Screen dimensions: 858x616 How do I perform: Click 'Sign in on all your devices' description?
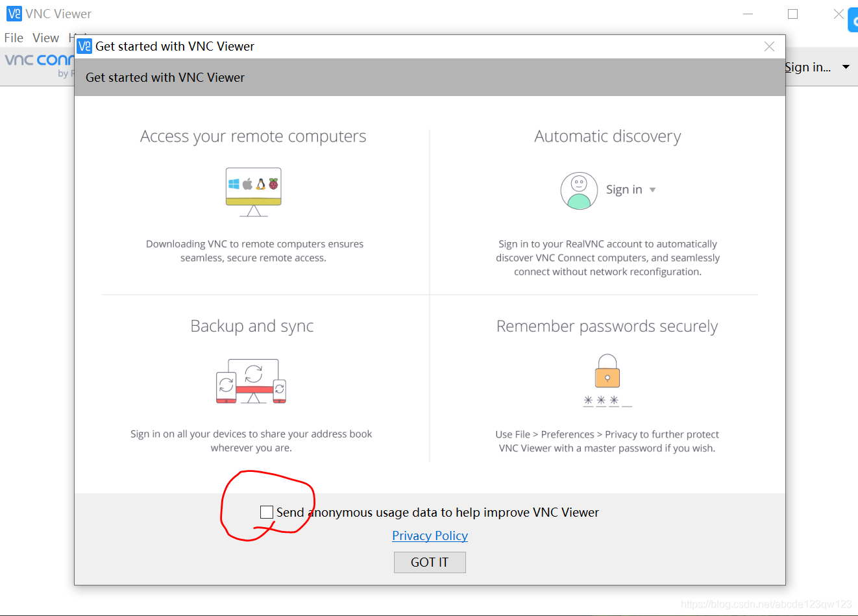coord(251,441)
